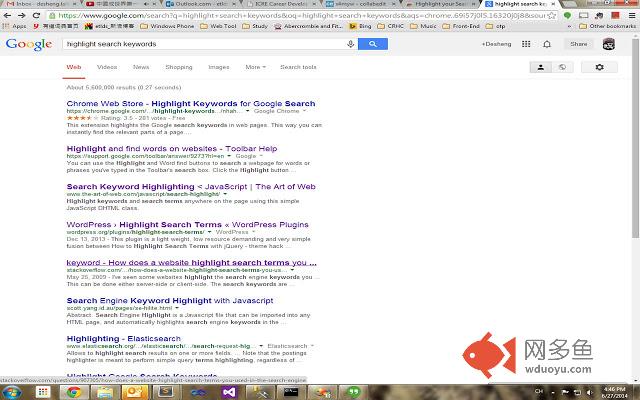Open Chrome from the taskbar
The height and width of the screenshot is (400, 640).
click(x=74, y=393)
